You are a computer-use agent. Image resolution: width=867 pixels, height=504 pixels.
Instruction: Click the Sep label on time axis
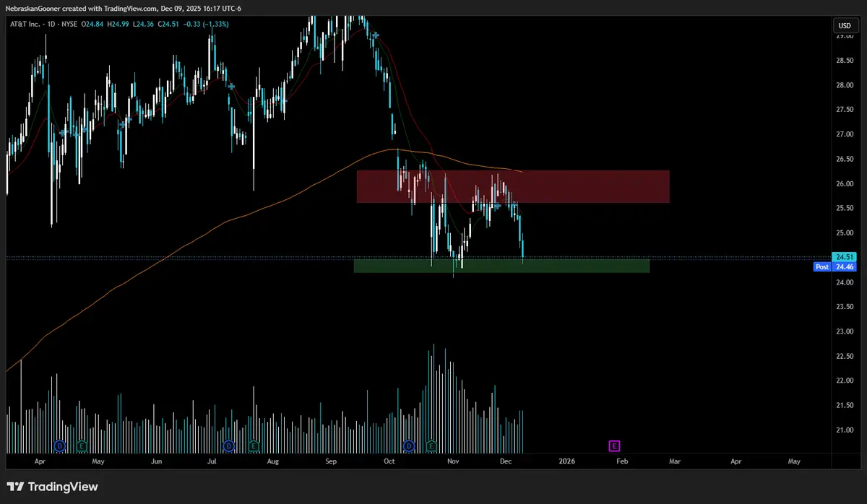[331, 461]
